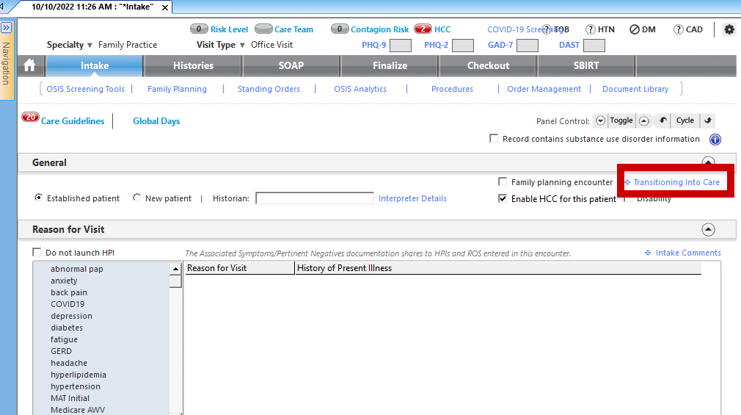Open the Transitioning Into Care link

coord(676,182)
